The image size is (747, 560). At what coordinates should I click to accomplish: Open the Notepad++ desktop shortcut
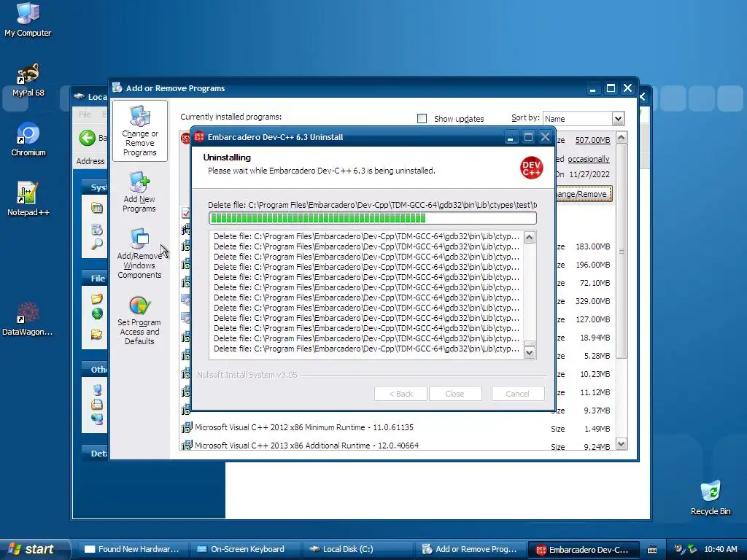(x=28, y=199)
